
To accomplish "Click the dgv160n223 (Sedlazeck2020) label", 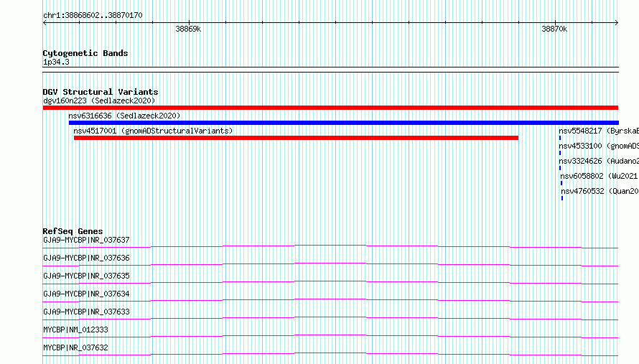I will tap(99, 101).
